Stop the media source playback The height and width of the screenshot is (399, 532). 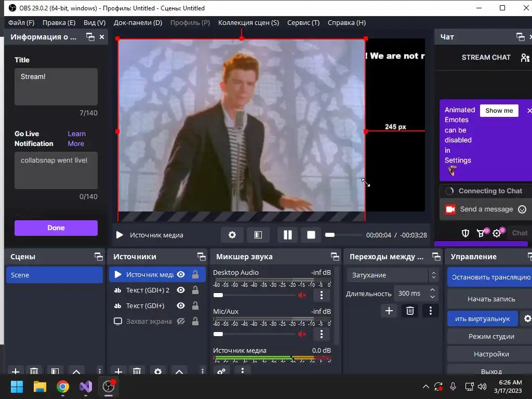point(311,235)
